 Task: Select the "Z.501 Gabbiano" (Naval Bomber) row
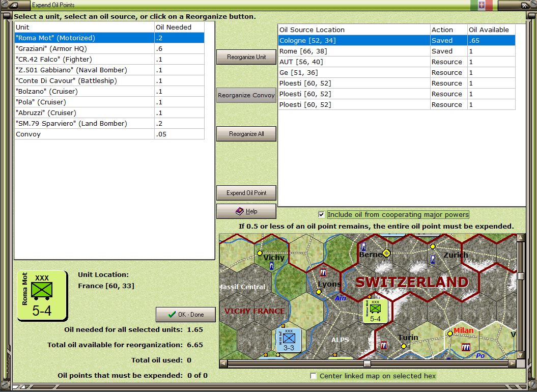tap(109, 70)
